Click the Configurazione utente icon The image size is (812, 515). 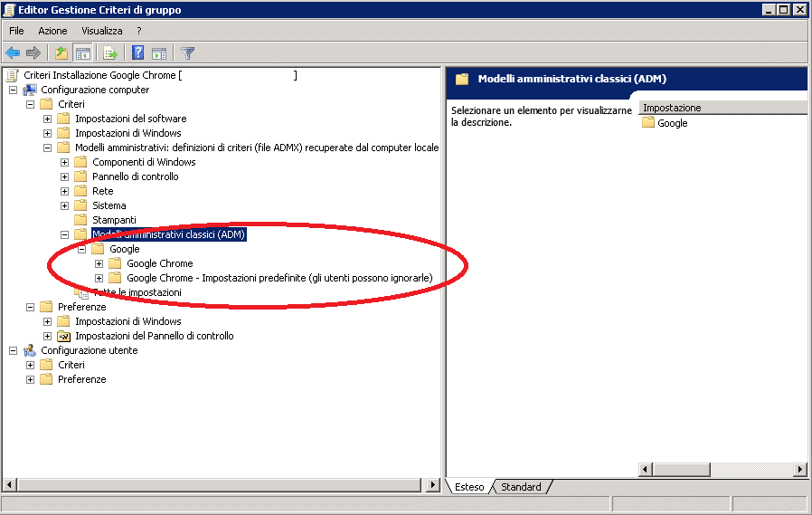click(30, 350)
